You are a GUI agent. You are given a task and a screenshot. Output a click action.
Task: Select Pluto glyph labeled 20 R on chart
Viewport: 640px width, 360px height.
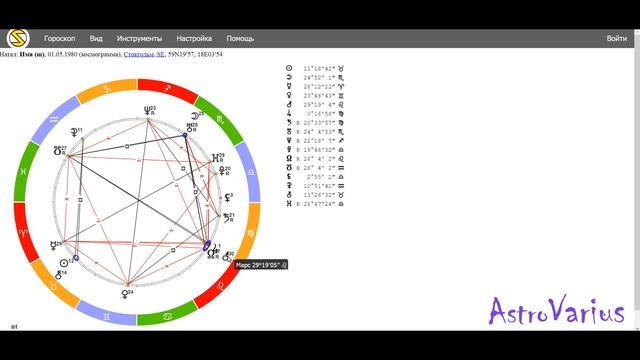[x=222, y=171]
